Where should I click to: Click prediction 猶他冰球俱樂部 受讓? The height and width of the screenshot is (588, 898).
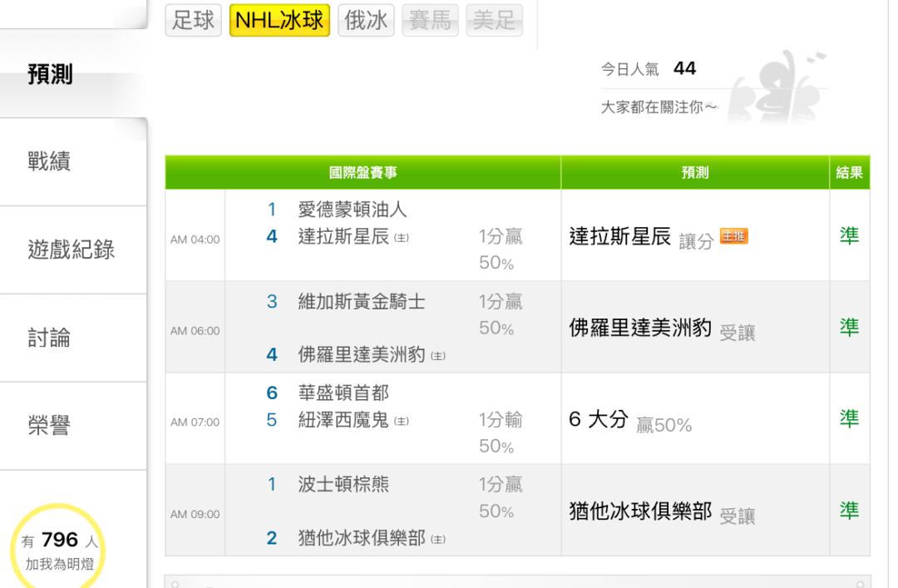pos(662,511)
